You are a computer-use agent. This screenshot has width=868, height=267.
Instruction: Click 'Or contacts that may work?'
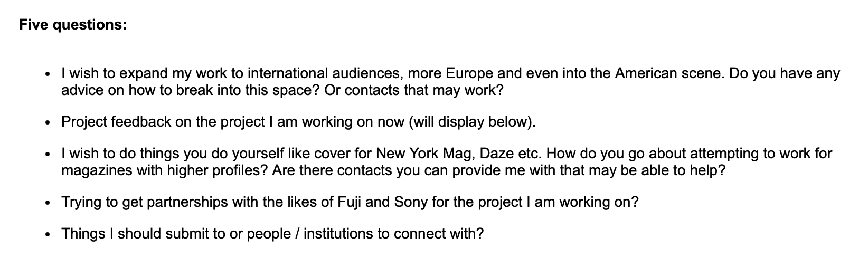pyautogui.click(x=414, y=90)
